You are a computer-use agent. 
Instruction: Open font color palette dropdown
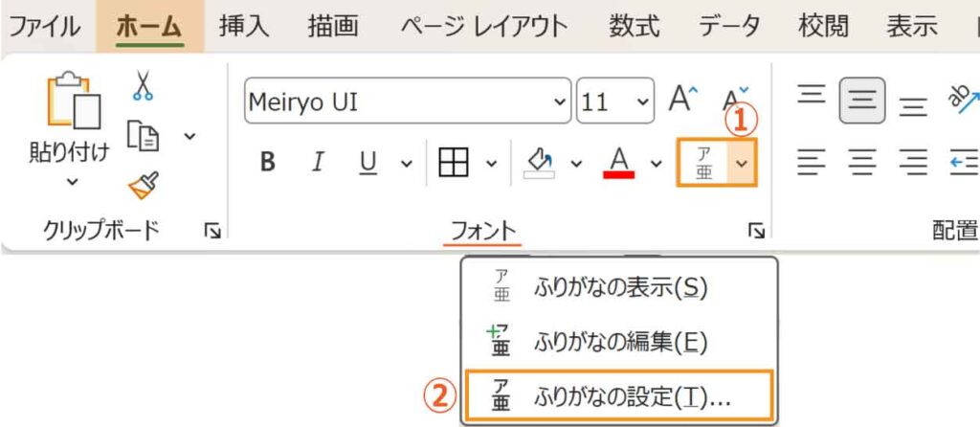click(656, 163)
